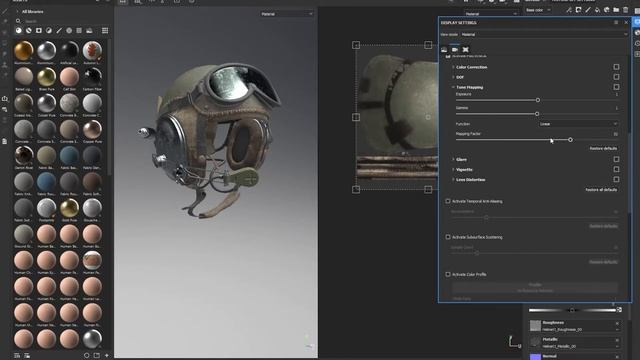Enable the Glare checkbox
The width and height of the screenshot is (640, 360).
pyautogui.click(x=616, y=159)
